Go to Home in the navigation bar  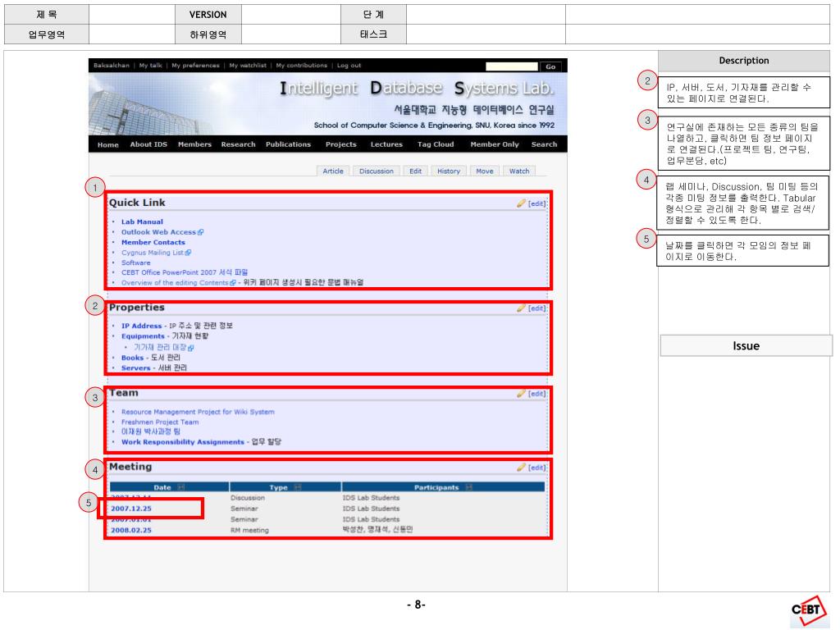click(108, 144)
